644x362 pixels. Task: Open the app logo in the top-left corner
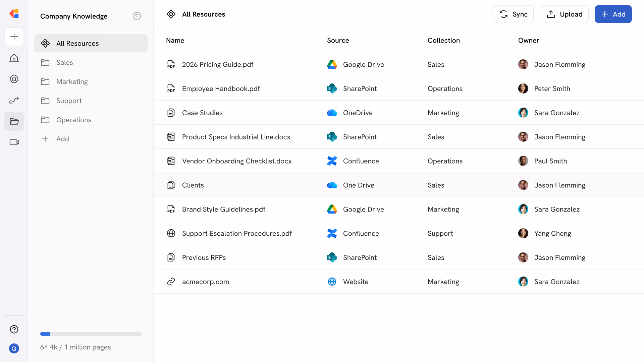coord(14,14)
